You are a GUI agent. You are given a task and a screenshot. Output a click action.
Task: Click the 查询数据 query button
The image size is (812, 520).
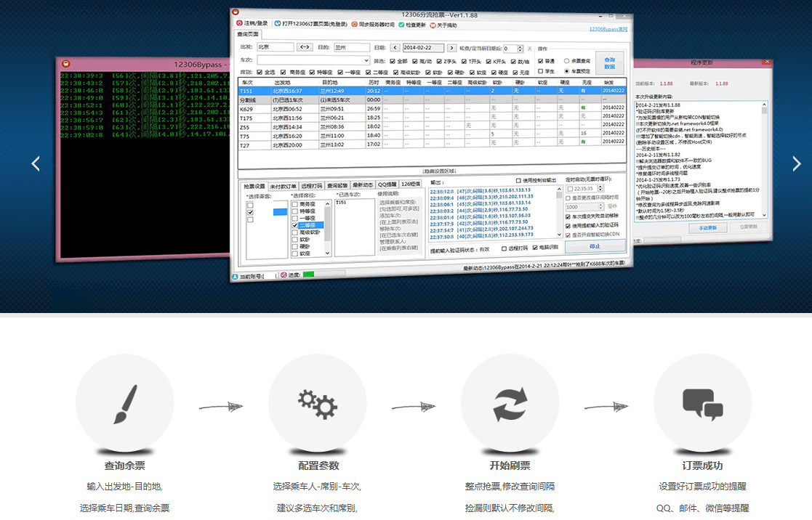(609, 63)
